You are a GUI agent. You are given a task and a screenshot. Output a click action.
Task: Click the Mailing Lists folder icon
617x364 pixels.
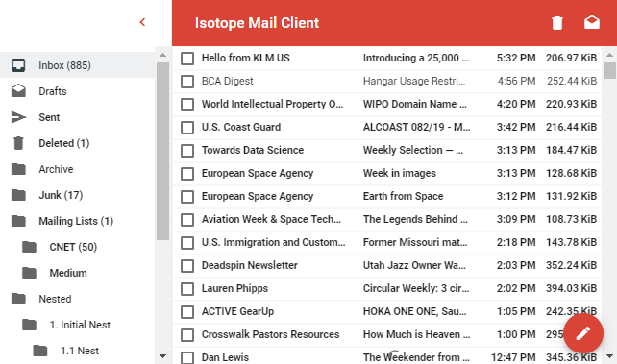tap(18, 221)
